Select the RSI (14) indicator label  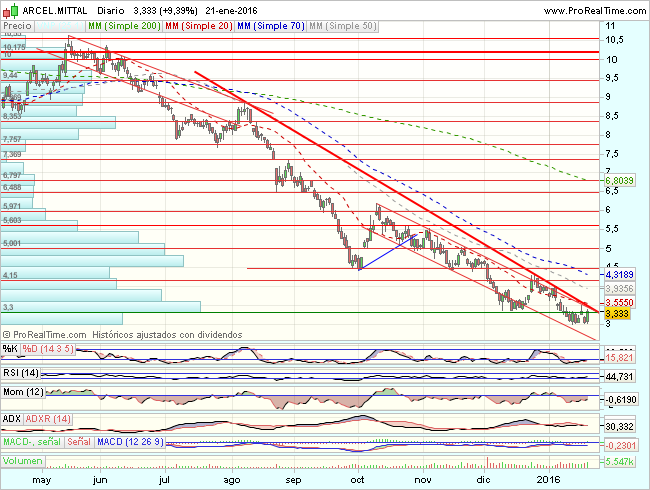[21, 373]
